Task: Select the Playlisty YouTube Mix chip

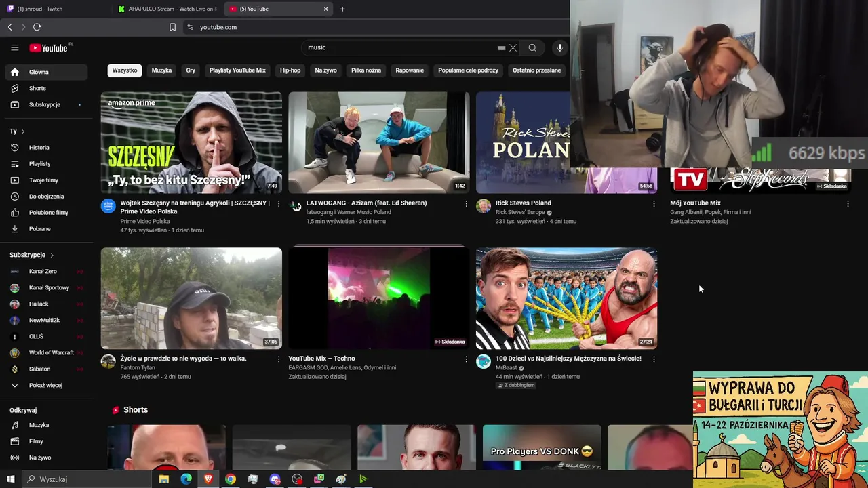Action: (x=237, y=70)
